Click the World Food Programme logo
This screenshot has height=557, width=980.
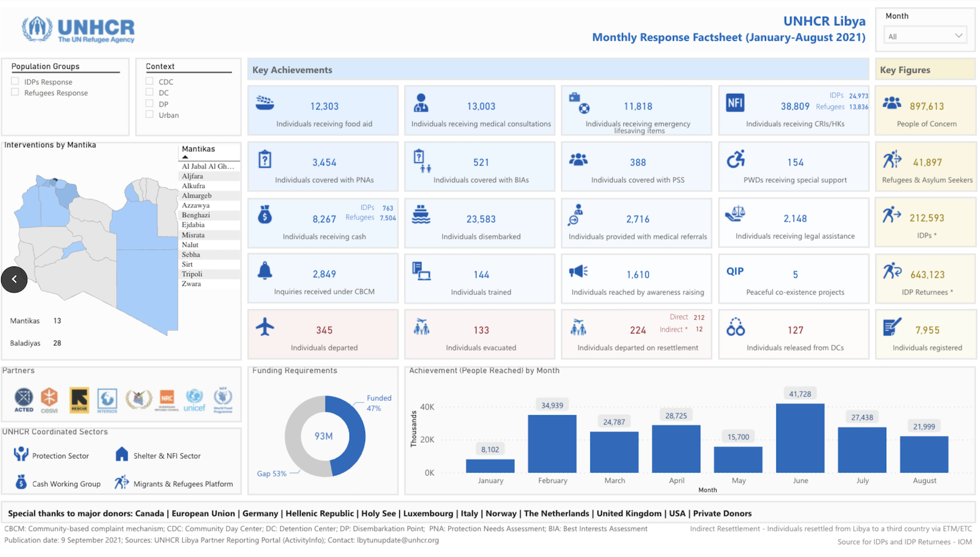223,400
